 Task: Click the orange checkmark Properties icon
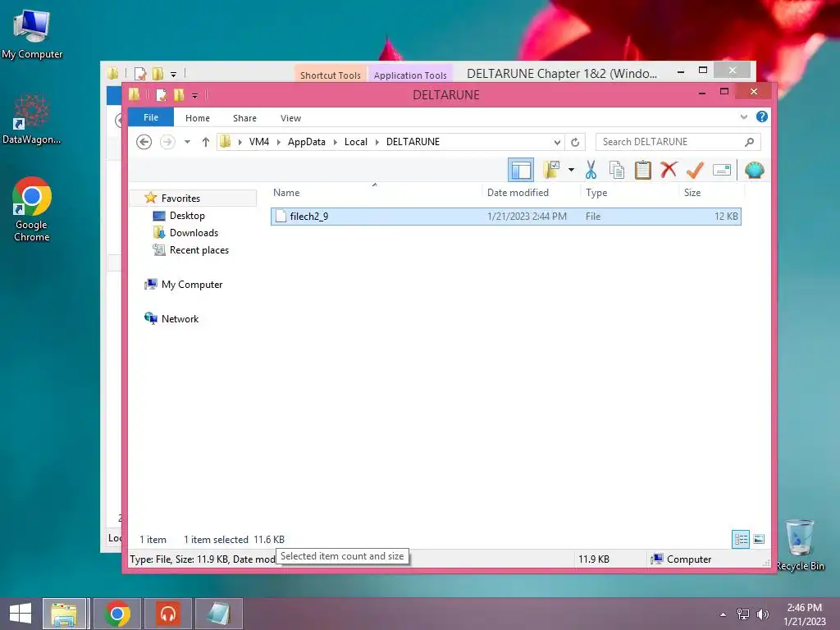click(x=694, y=171)
